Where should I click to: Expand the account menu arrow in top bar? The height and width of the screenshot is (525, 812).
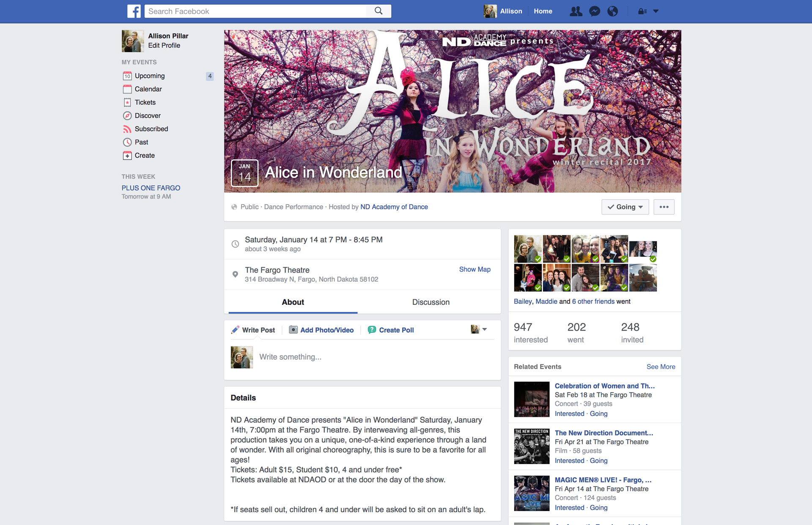pos(656,11)
